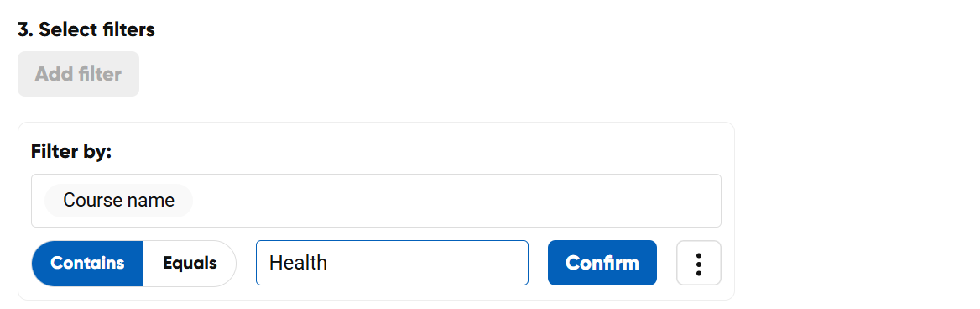Screen dimensions: 980x309
Task: Click the 3. Select filters heading
Action: pos(86,29)
